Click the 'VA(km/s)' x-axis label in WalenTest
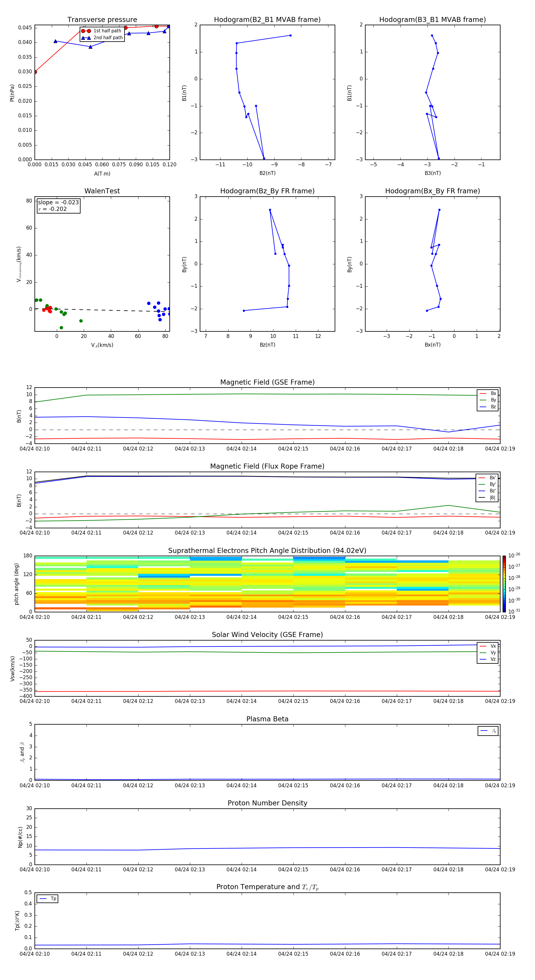 [102, 345]
